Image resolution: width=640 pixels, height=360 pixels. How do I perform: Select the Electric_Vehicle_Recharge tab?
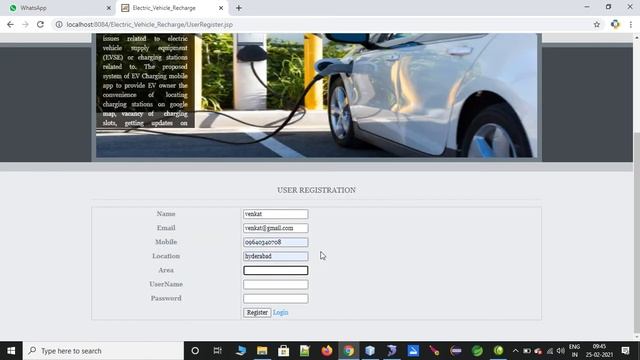(172, 8)
